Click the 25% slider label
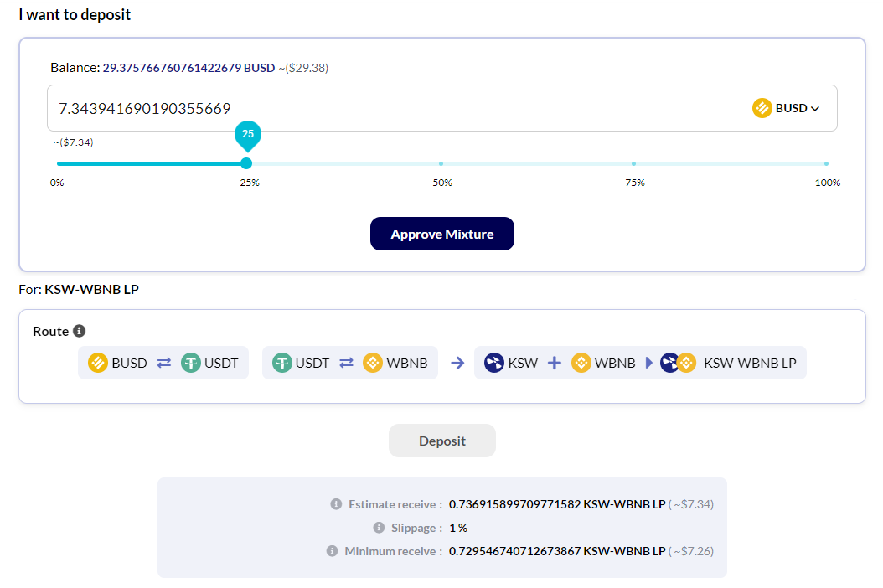 coord(250,183)
